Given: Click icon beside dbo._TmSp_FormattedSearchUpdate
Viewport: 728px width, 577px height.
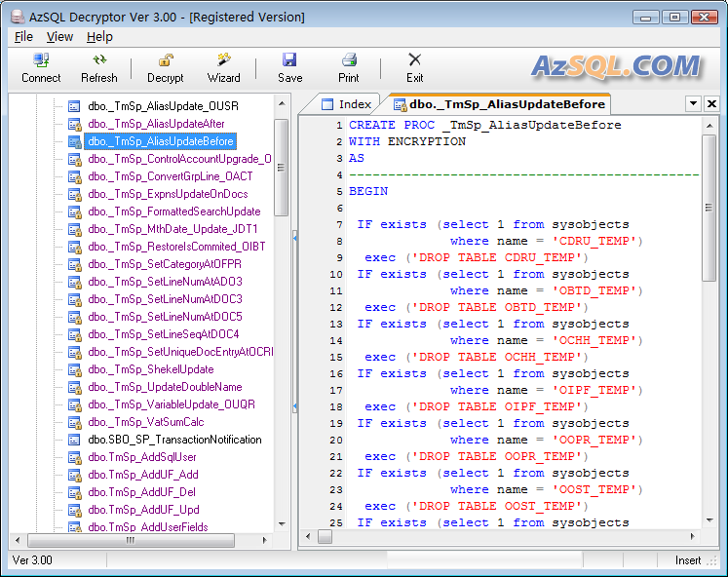Looking at the screenshot, I should pos(74,212).
